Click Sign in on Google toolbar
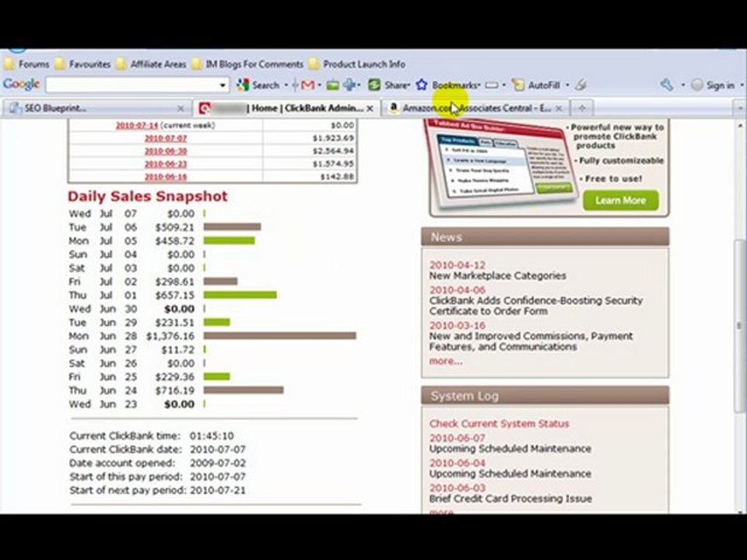 click(713, 86)
